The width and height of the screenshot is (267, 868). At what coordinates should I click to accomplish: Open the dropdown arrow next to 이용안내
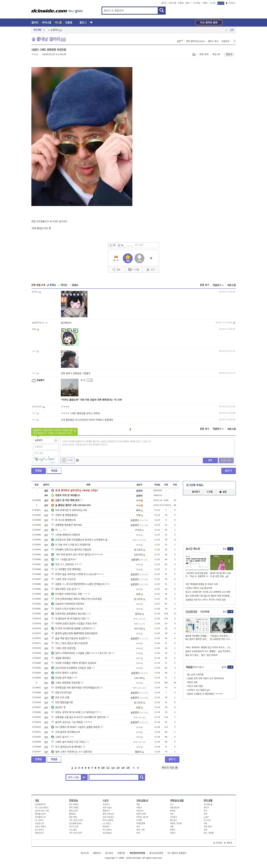pyautogui.click(x=234, y=41)
